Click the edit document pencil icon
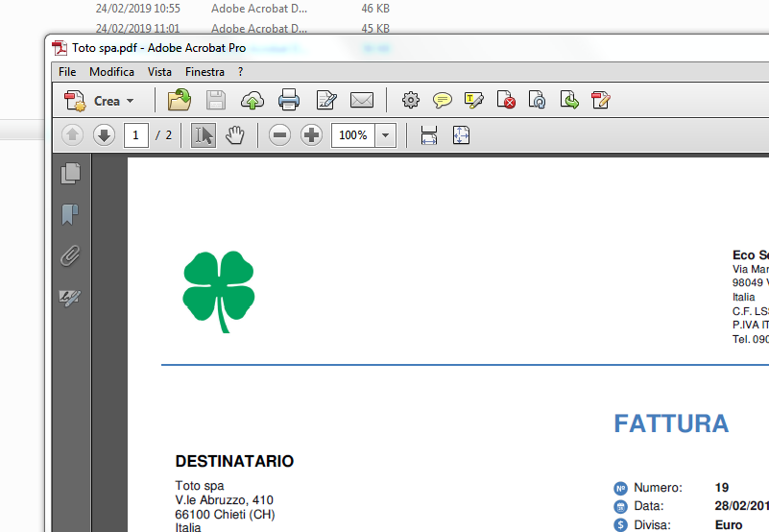The width and height of the screenshot is (769, 532). [326, 100]
